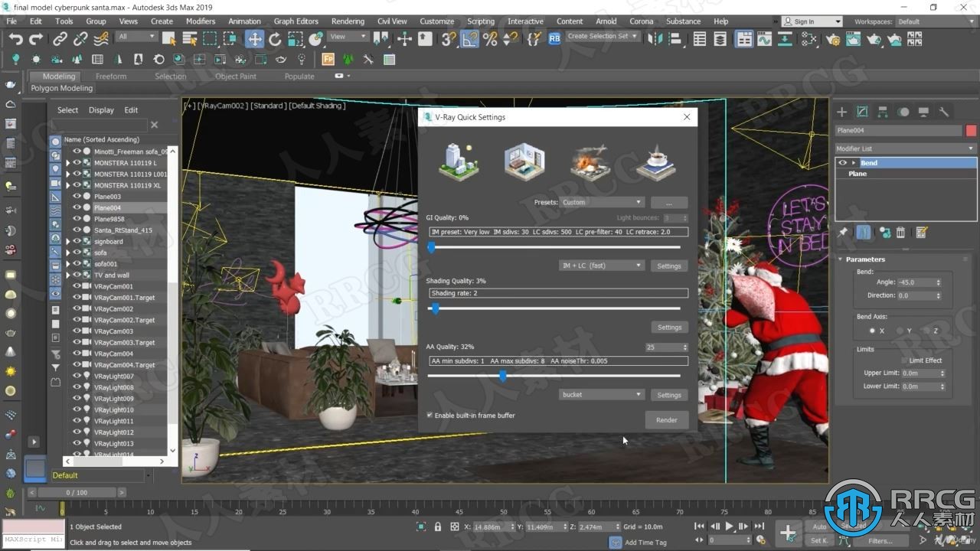Click the Render button
Screen dimensions: 980x551
point(667,420)
